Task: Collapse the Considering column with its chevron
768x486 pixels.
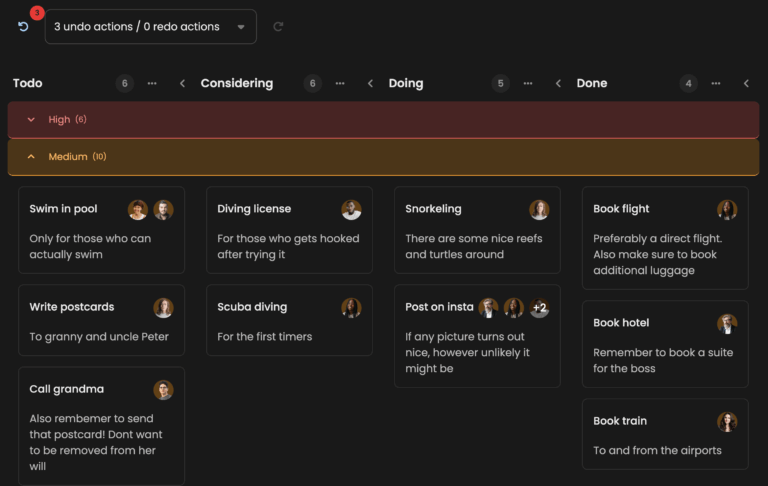Action: tap(370, 83)
